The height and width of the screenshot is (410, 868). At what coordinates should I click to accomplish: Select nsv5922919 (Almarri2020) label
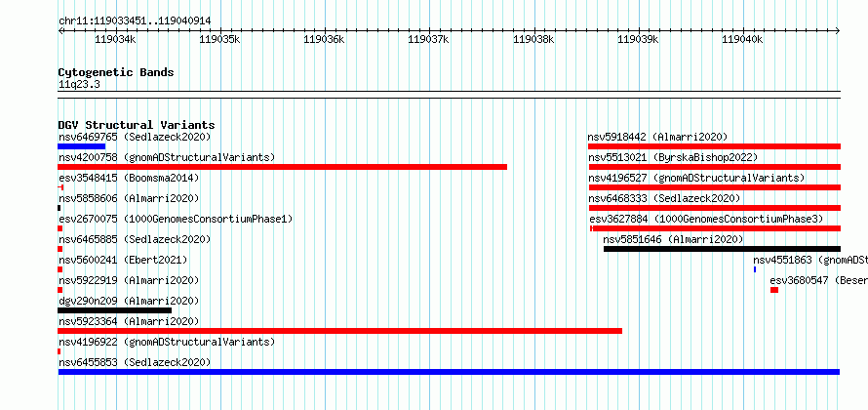coord(129,280)
